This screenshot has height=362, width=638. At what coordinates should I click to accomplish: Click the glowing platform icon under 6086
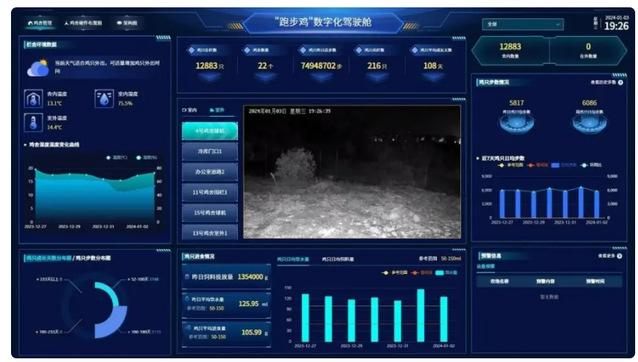click(589, 124)
